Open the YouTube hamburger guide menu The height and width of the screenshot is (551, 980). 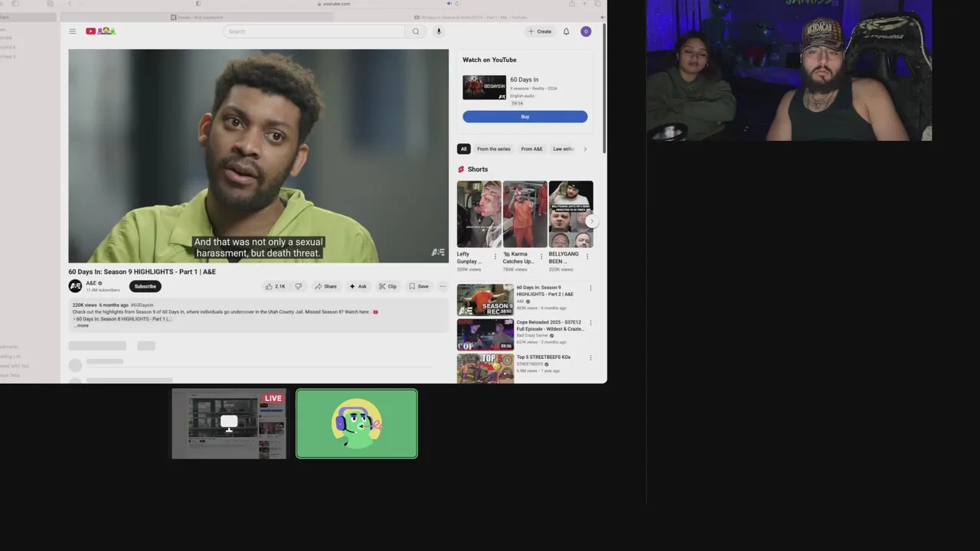(72, 31)
